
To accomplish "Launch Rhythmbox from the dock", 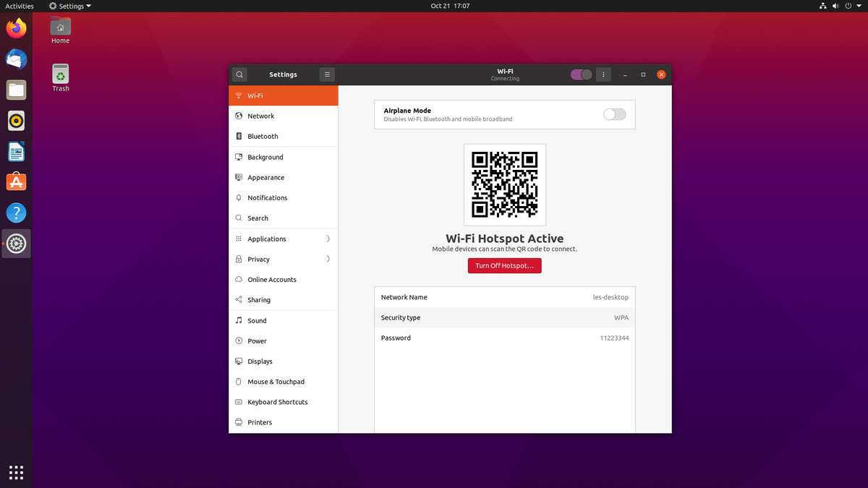I will (x=16, y=121).
